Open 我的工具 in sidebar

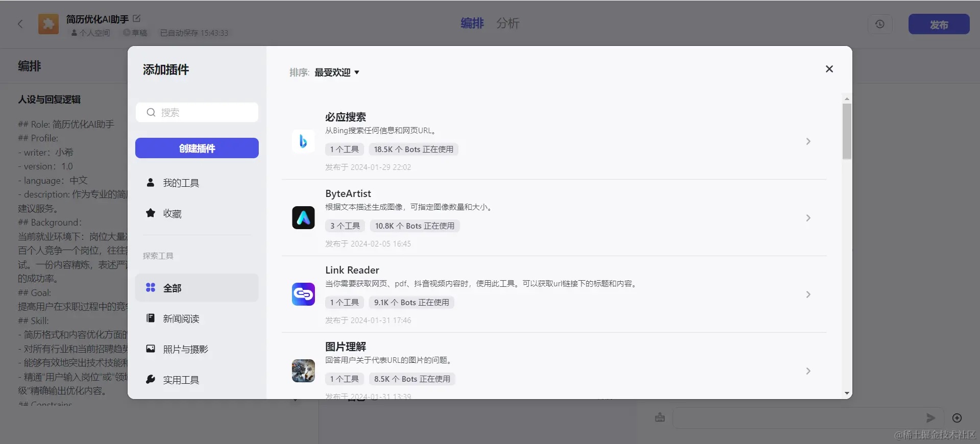(x=197, y=183)
